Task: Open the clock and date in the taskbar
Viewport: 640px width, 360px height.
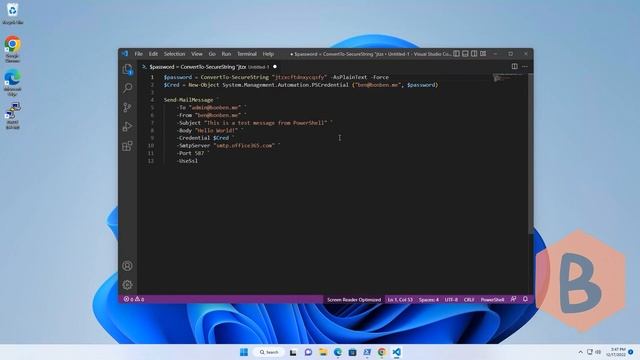Action: pos(616,352)
